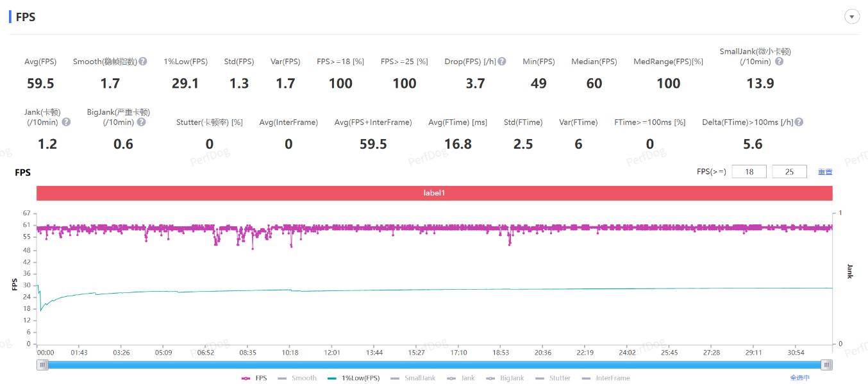This screenshot has width=868, height=384.
Task: Click the 重置 reset link
Action: (x=825, y=172)
